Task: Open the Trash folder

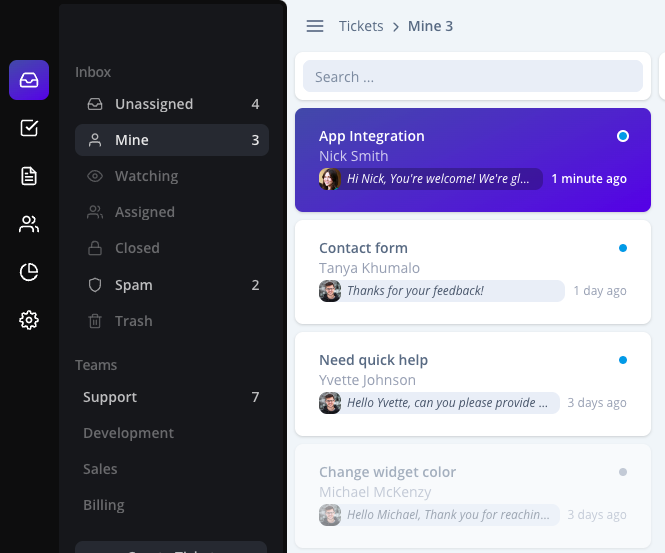Action: 172,321
